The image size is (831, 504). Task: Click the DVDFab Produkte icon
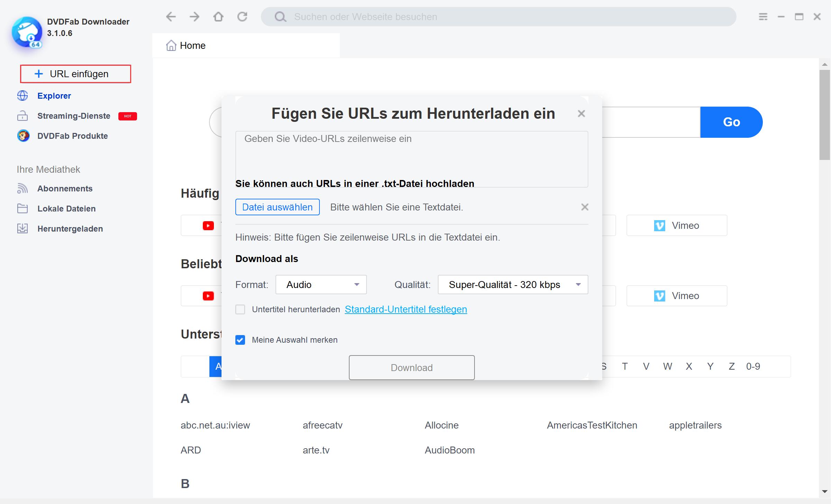click(23, 136)
